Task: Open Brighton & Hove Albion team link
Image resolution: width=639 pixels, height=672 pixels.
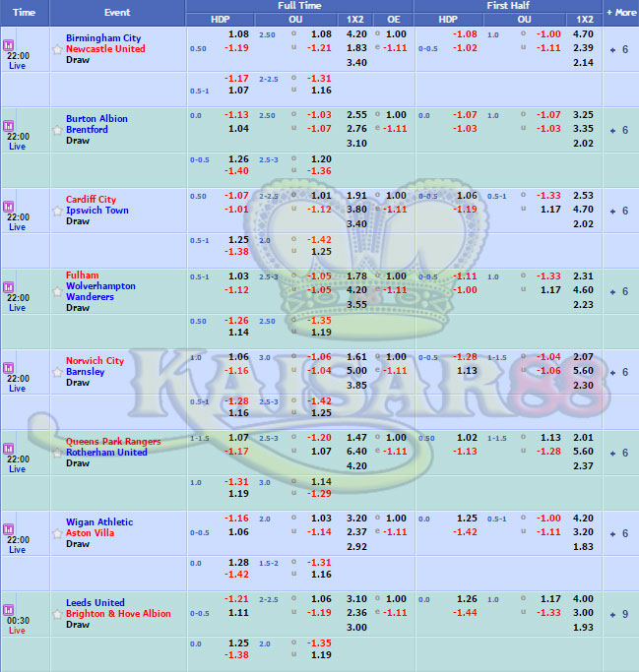Action: pyautogui.click(x=118, y=614)
